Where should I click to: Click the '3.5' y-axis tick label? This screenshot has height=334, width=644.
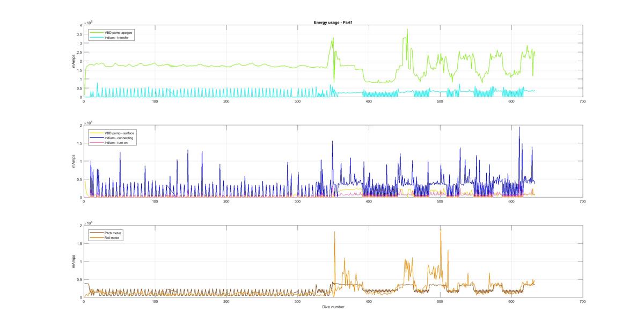[79, 34]
